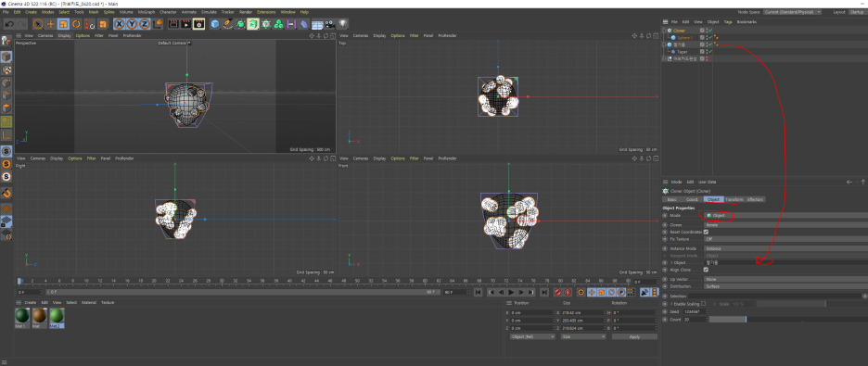Uncheck the Align Clone checkbox

point(706,270)
